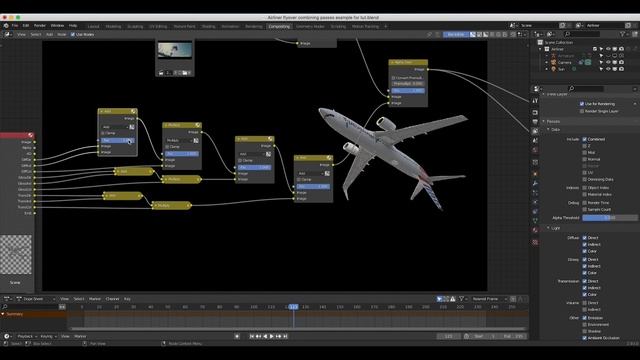Adjust the Alpha Threshold slider
640x360 pixels.
[x=610, y=218]
